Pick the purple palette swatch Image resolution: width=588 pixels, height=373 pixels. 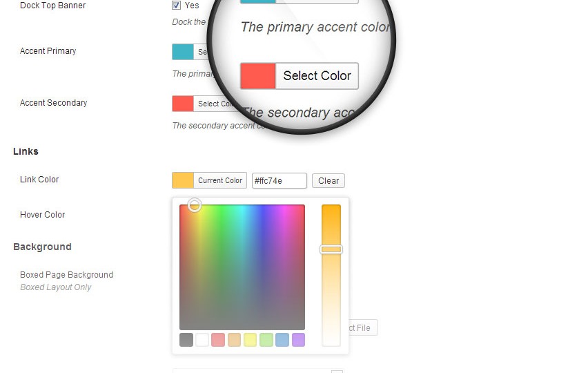point(299,340)
